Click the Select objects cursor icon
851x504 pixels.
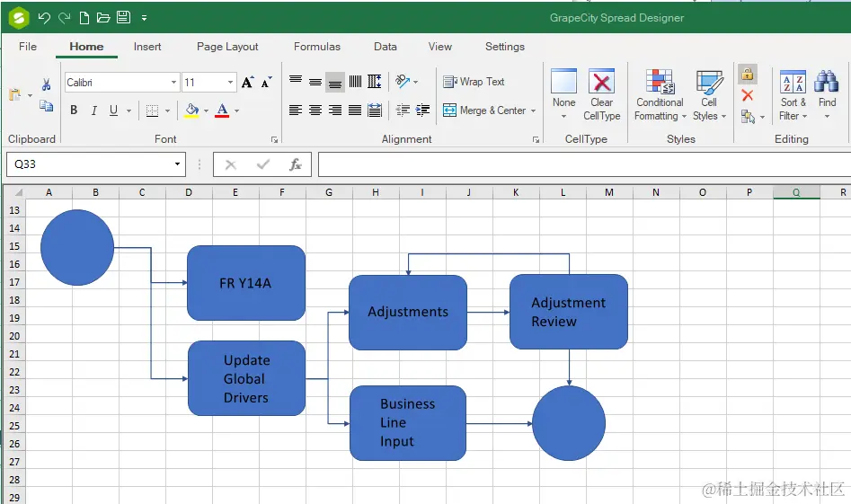tap(748, 117)
